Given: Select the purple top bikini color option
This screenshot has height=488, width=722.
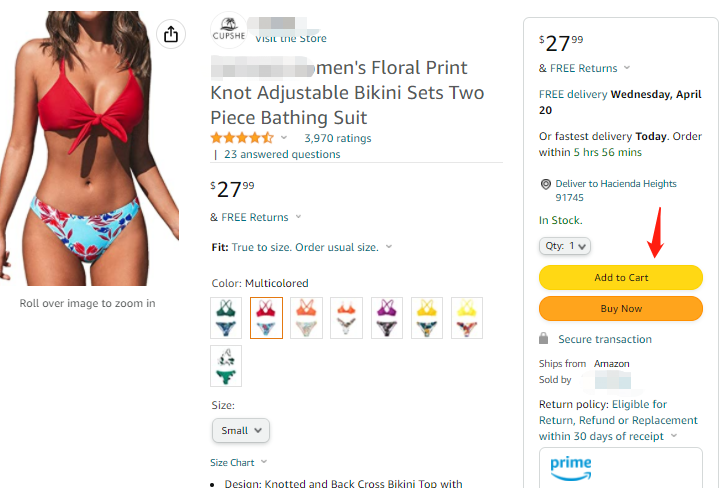Looking at the screenshot, I should point(386,318).
